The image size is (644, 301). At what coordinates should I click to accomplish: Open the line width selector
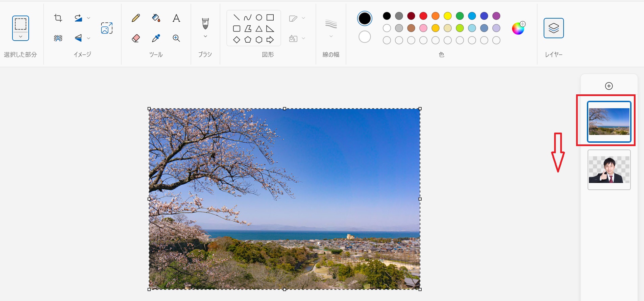tap(331, 28)
